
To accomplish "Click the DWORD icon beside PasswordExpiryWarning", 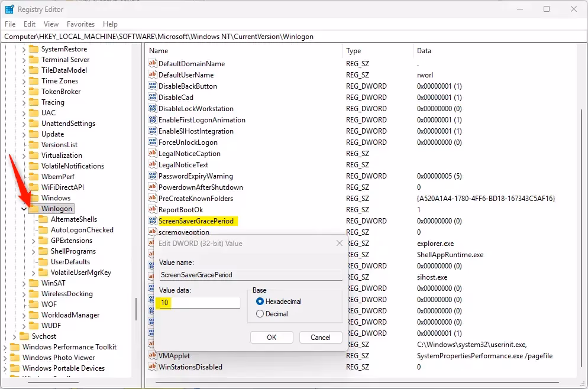I will click(x=153, y=176).
